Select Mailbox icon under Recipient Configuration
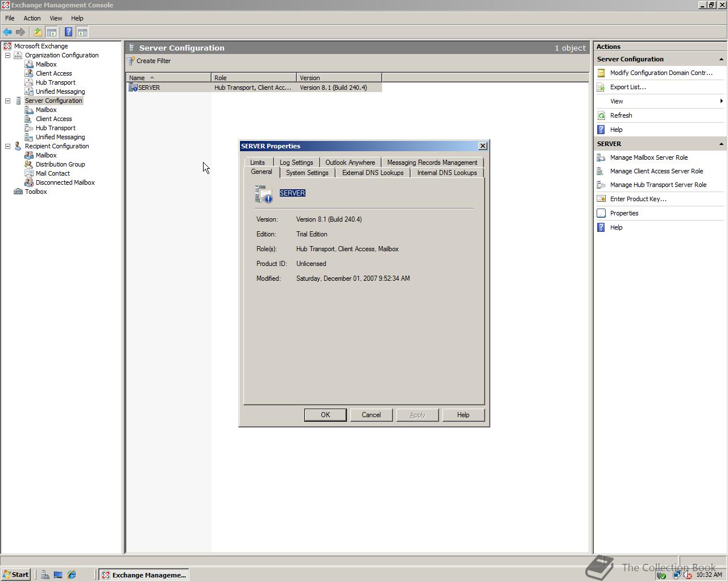The width and height of the screenshot is (728, 582). [x=29, y=155]
